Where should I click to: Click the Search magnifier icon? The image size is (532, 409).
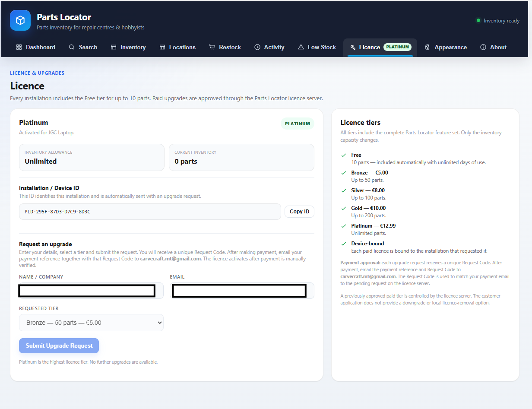pos(72,47)
